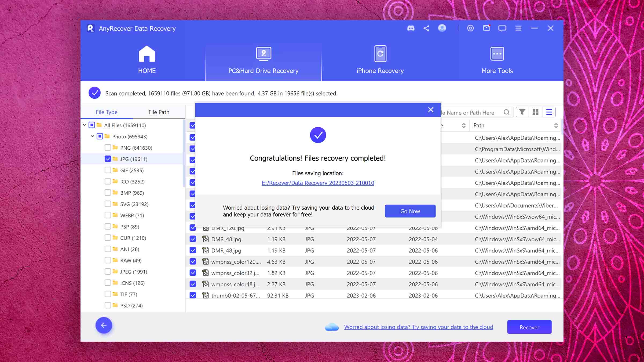644x362 pixels.
Task: Click file icon of wmpnss_color120 row
Action: coord(206,261)
